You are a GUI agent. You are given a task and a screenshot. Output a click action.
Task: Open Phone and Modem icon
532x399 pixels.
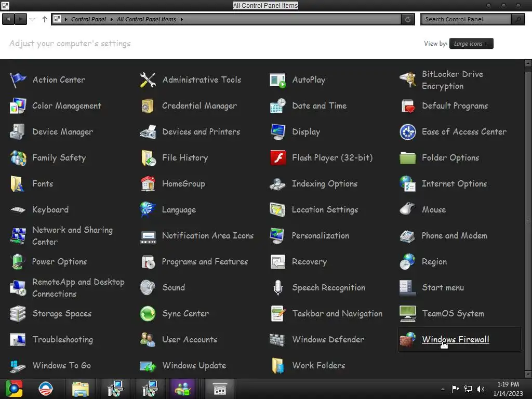click(407, 236)
